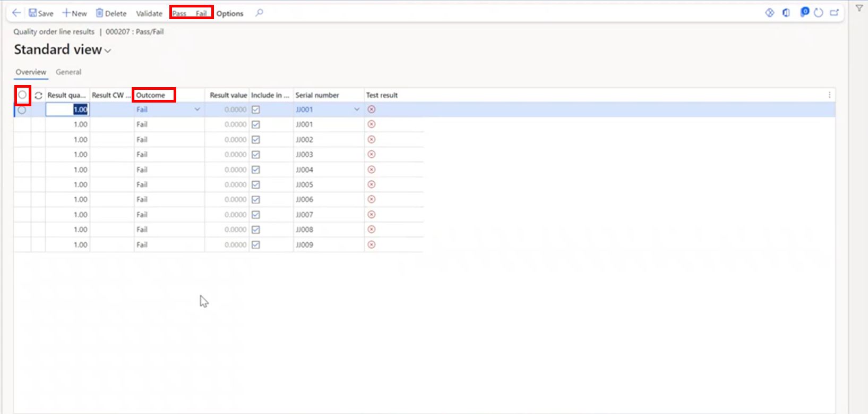Open the Options menu
The width and height of the screenshot is (868, 414).
(230, 13)
